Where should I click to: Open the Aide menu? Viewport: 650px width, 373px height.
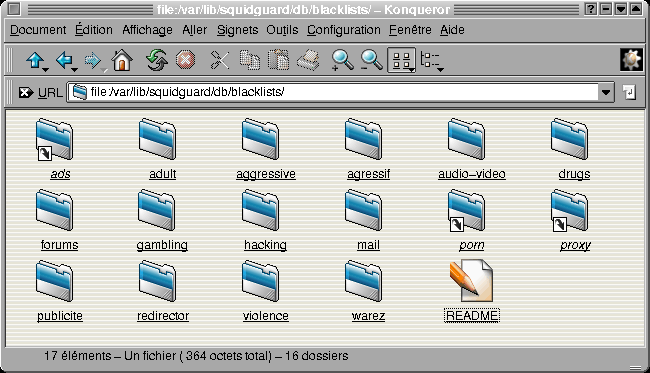click(452, 30)
